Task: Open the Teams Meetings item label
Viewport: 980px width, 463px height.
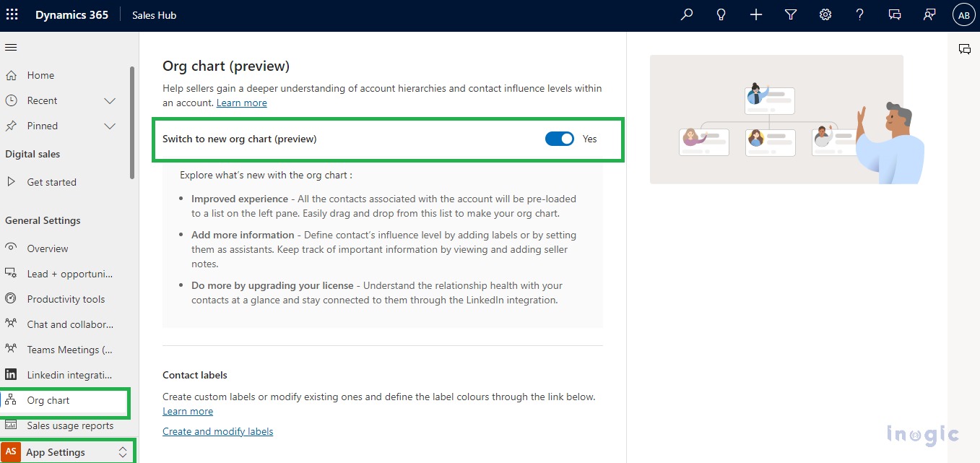Action: click(70, 350)
